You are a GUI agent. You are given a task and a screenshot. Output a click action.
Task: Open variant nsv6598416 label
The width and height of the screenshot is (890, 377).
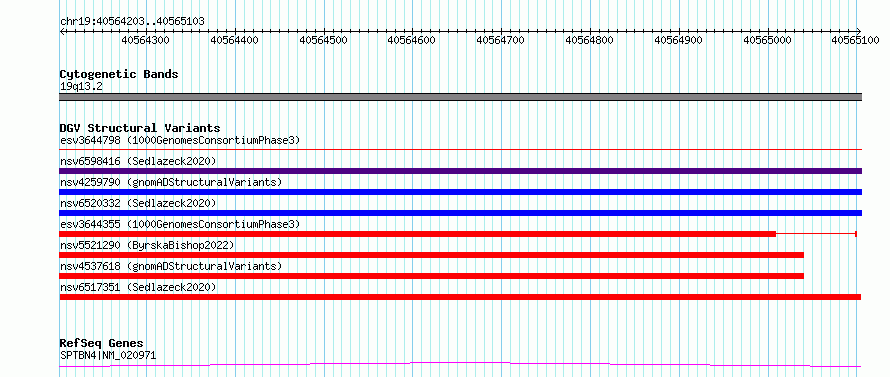(138, 161)
